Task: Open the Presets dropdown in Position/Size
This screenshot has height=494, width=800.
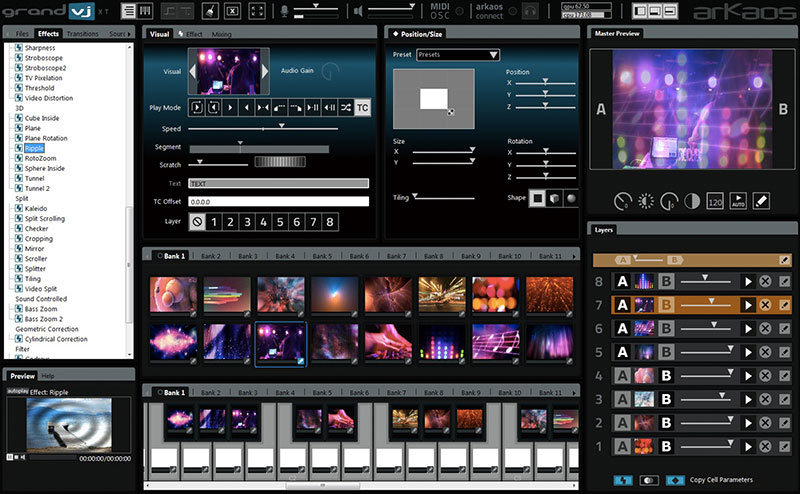Action: [458, 55]
